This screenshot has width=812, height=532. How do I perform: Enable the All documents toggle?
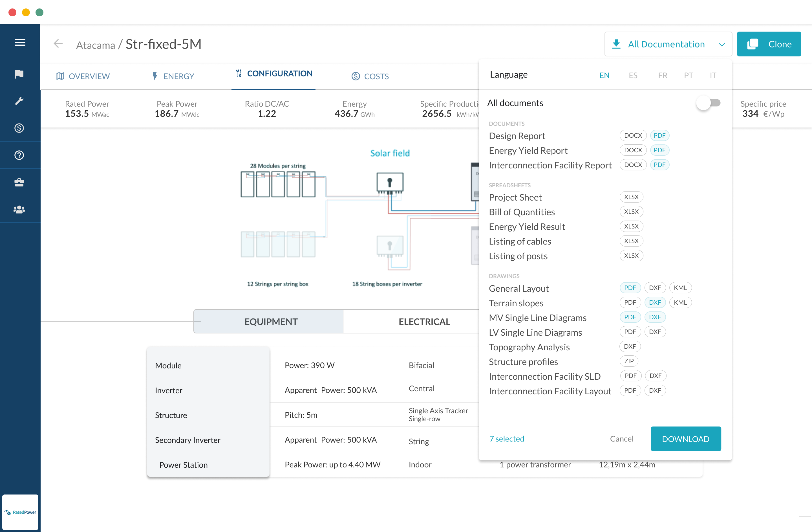pos(709,103)
